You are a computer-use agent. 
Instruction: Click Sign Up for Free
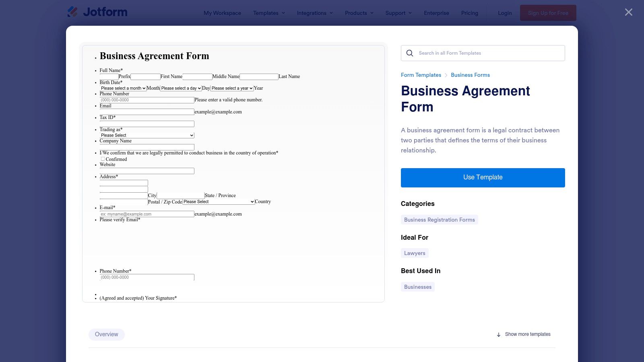coord(548,12)
